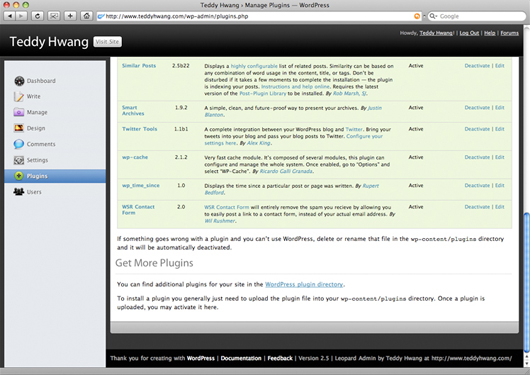Click the Log Out link
This screenshot has height=375, width=530.
(x=469, y=33)
